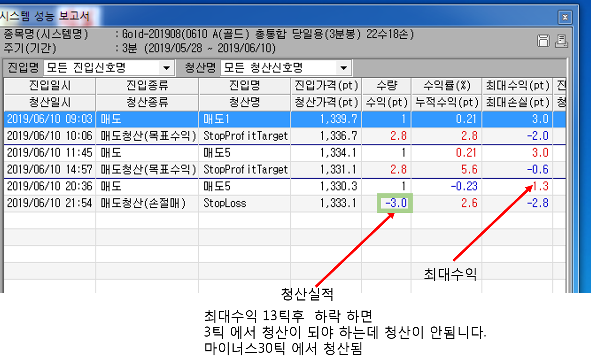Click the print report icon
The height and width of the screenshot is (364, 591).
click(561, 41)
